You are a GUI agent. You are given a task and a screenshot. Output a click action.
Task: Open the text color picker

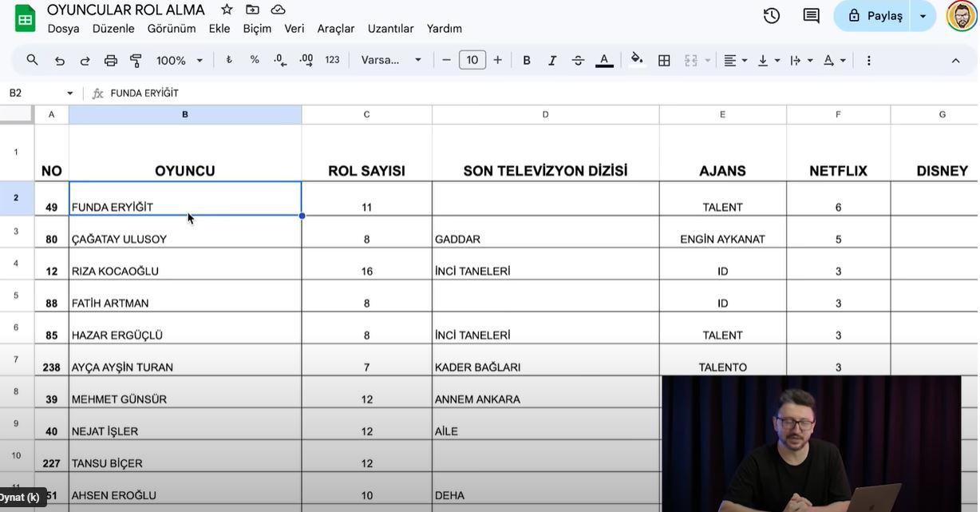(x=604, y=60)
